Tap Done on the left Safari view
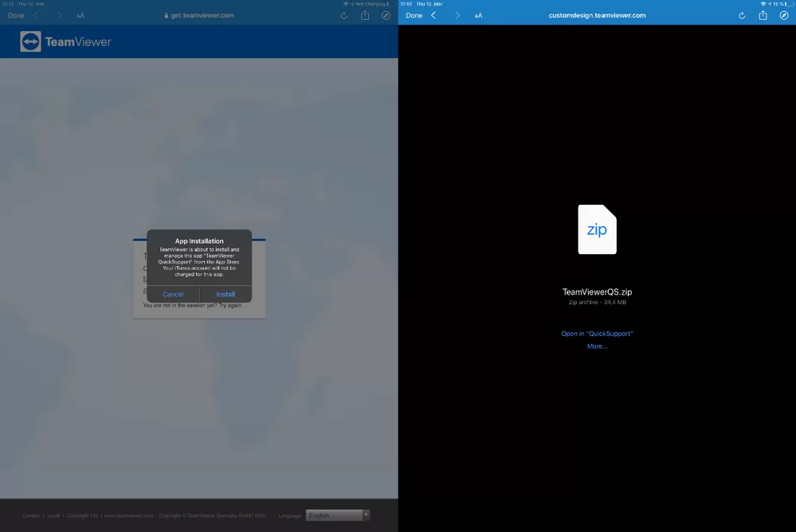Viewport: 796px width, 532px height. (16, 14)
